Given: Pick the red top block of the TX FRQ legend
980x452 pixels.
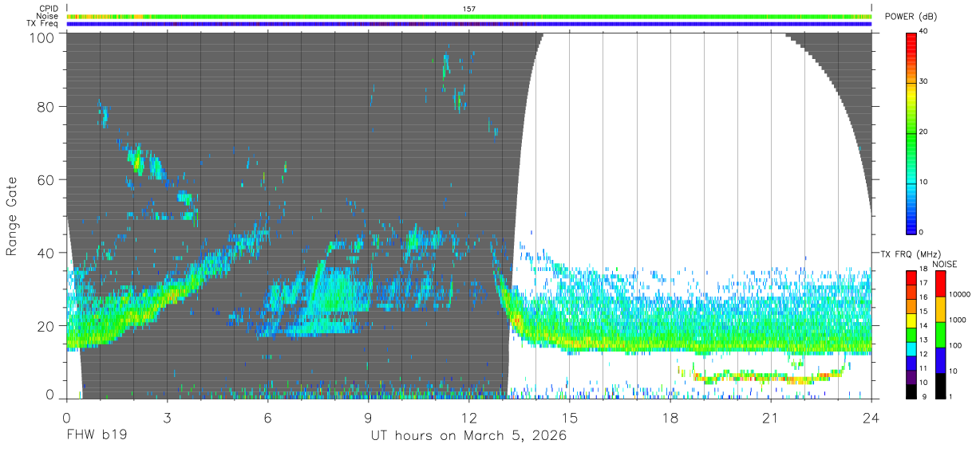Looking at the screenshot, I should tap(911, 277).
